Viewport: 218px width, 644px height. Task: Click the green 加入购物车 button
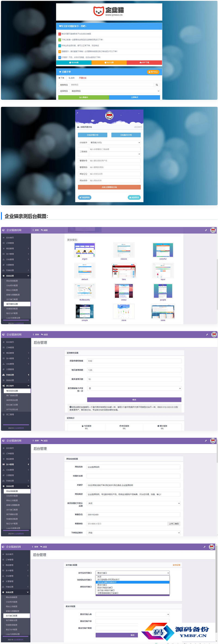pyautogui.click(x=84, y=97)
